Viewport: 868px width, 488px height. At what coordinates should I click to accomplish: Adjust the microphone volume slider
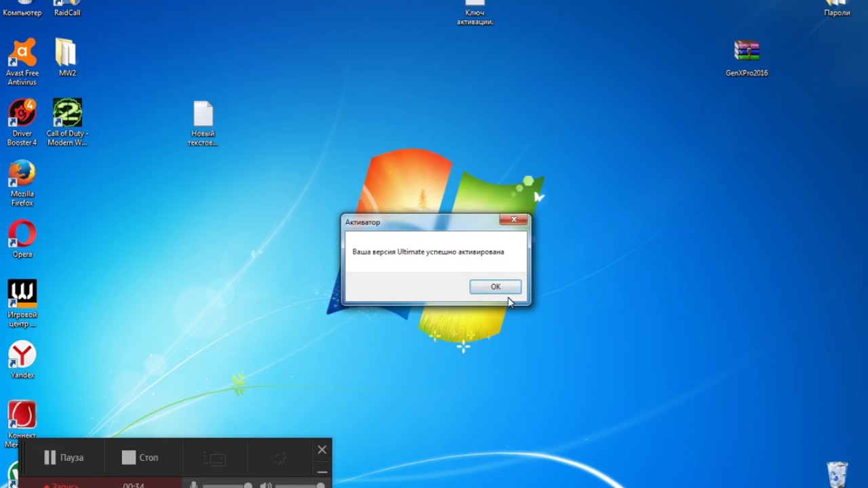point(227,485)
